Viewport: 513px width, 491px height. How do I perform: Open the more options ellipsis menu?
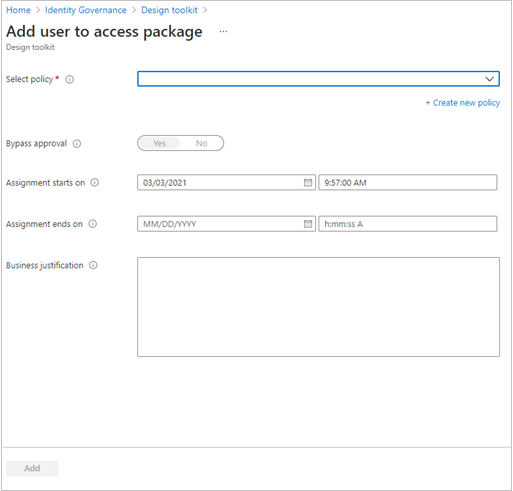tap(223, 32)
